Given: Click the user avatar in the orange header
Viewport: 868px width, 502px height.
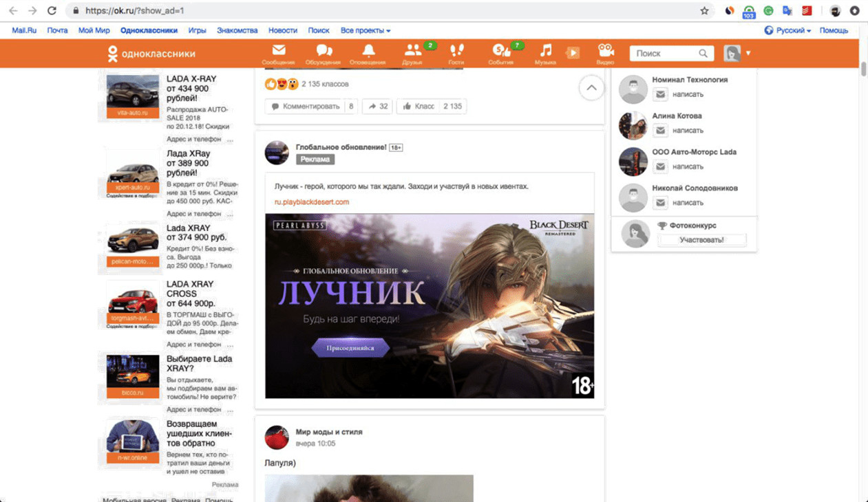Looking at the screenshot, I should coord(732,54).
